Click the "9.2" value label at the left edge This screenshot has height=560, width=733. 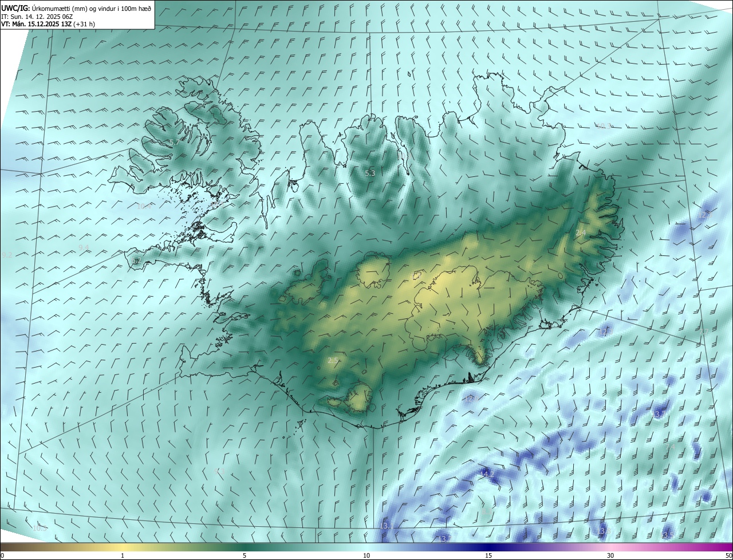[7, 255]
